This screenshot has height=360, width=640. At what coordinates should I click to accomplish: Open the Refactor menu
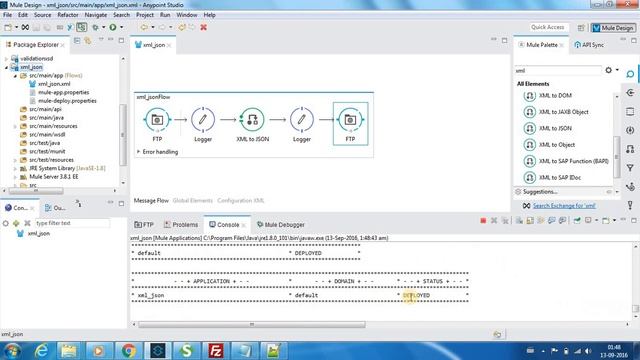[x=68, y=15]
